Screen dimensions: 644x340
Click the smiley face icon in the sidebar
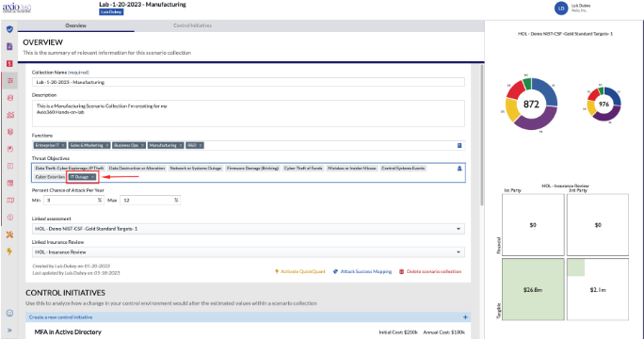pyautogui.click(x=9, y=313)
